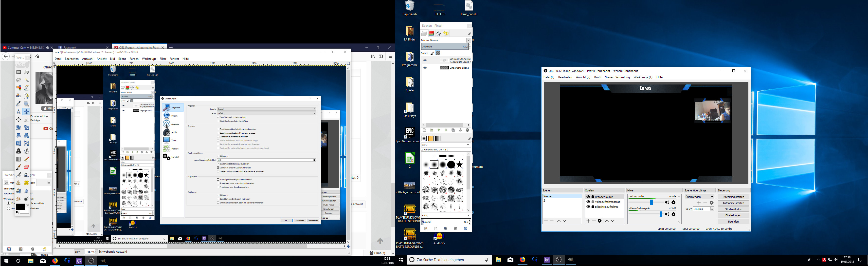Image resolution: width=868 pixels, height=268 pixels.
Task: Open Videoaufnahmegerät mixer gear settings
Action: tap(674, 214)
